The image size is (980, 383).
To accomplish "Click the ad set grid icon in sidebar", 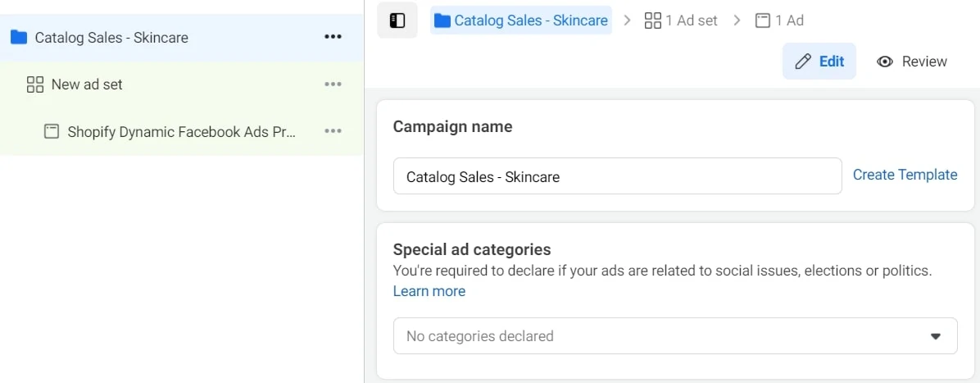I will 35,84.
